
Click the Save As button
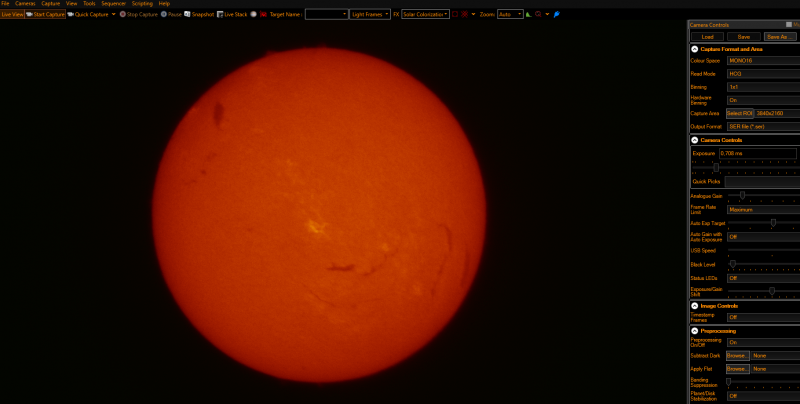(x=780, y=37)
